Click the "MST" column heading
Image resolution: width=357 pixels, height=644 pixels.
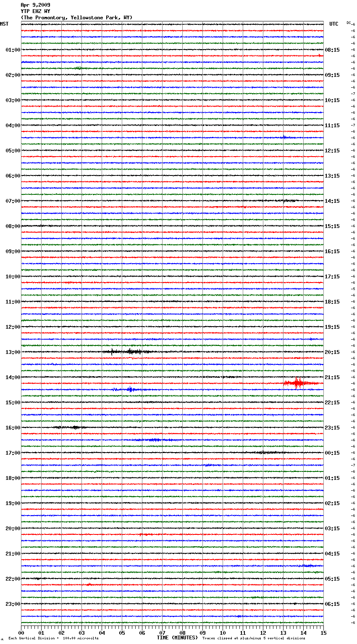4,24
